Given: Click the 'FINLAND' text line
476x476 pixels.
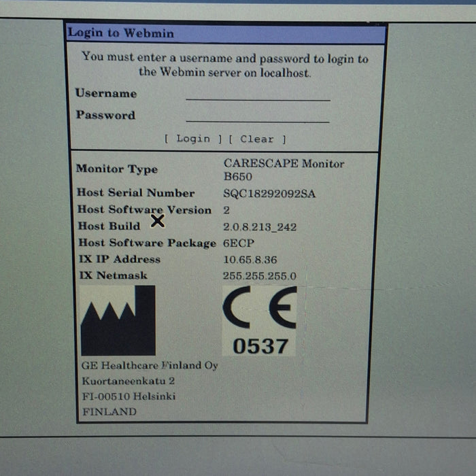Looking at the screenshot, I should pyautogui.click(x=109, y=411).
